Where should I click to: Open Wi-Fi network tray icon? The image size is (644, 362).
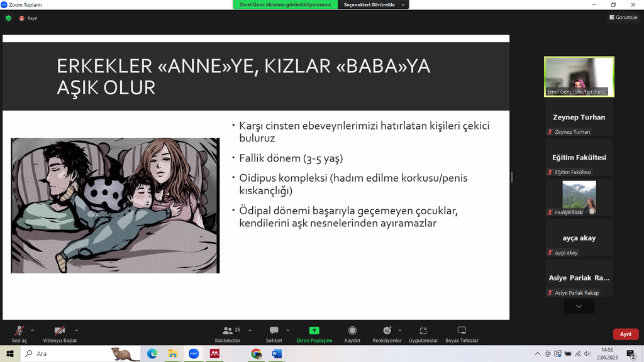click(578, 353)
